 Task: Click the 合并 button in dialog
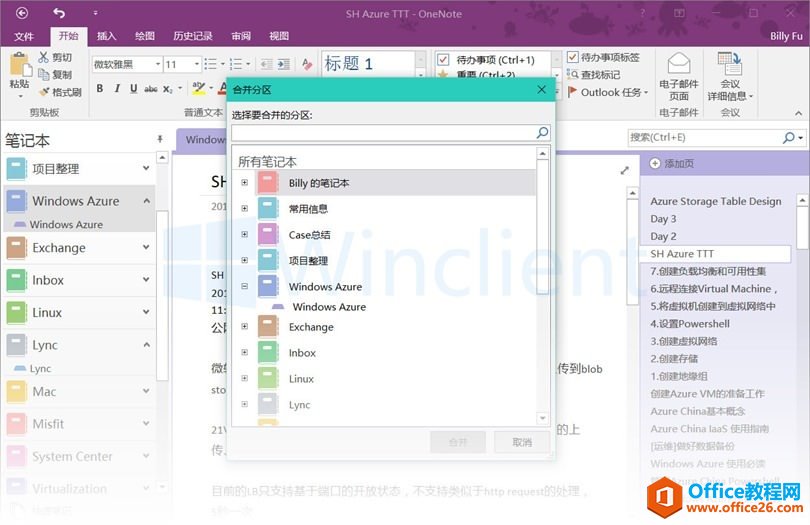[x=458, y=442]
